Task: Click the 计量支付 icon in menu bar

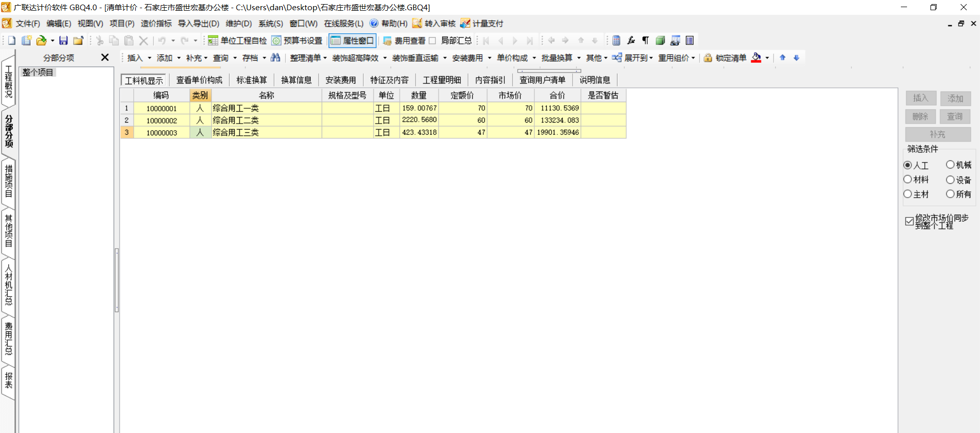Action: [465, 23]
